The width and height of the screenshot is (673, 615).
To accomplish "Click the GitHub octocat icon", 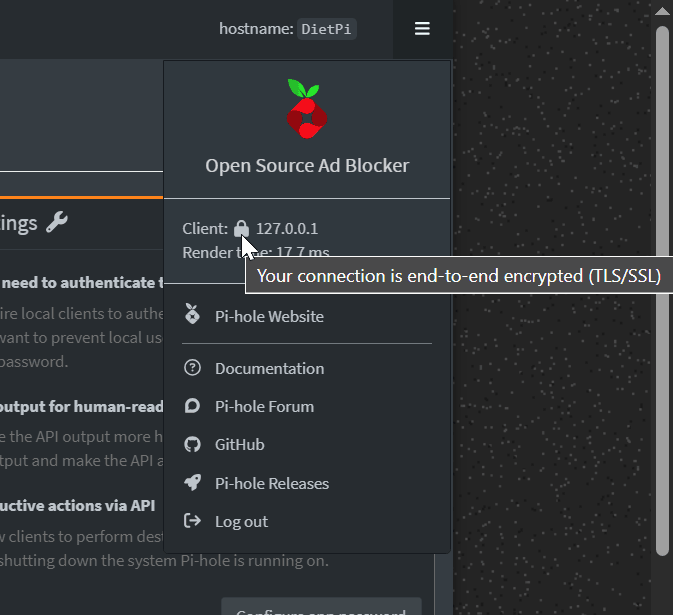I will click(192, 444).
